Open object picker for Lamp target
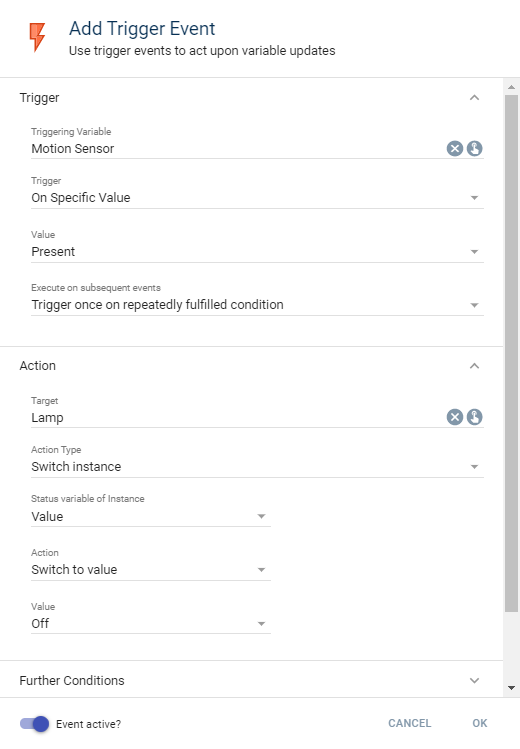This screenshot has height=749, width=520. pos(474,417)
